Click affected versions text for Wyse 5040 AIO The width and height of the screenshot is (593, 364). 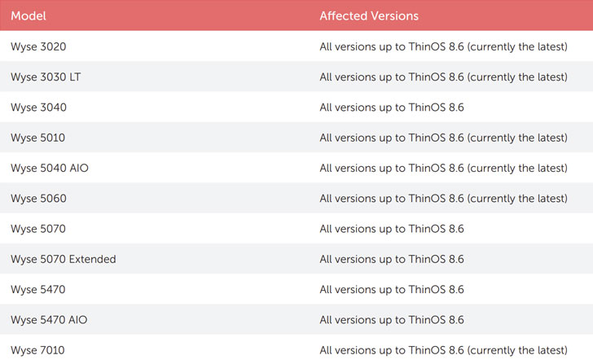click(443, 168)
